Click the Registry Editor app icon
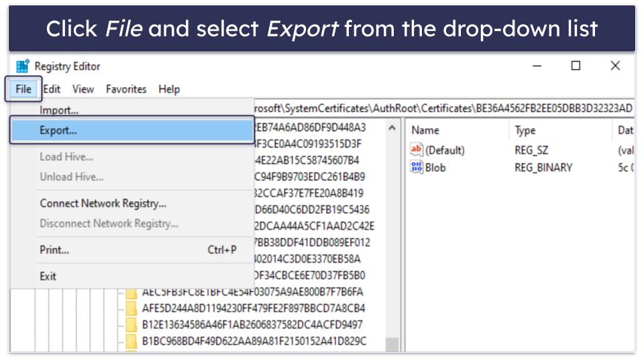Viewport: 644px width, 362px height. 23,66
